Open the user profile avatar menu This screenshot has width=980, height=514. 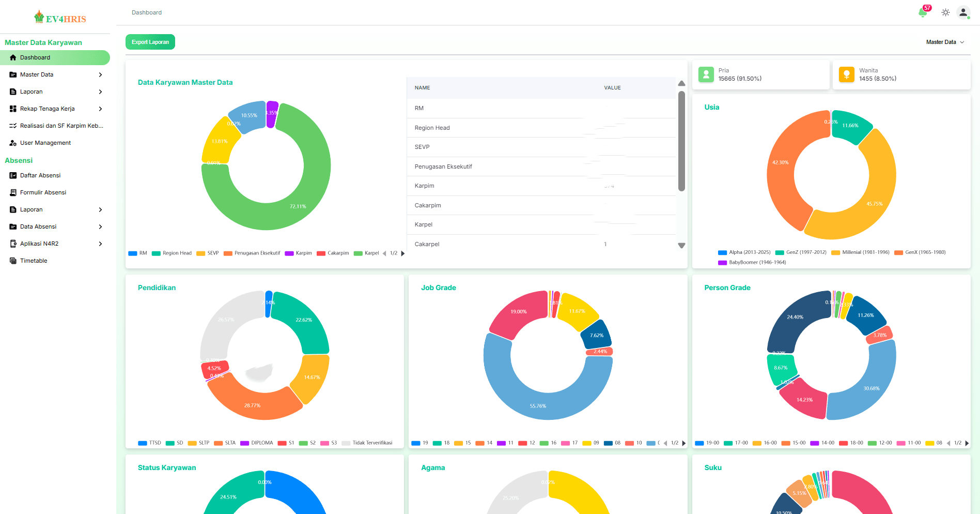click(963, 12)
